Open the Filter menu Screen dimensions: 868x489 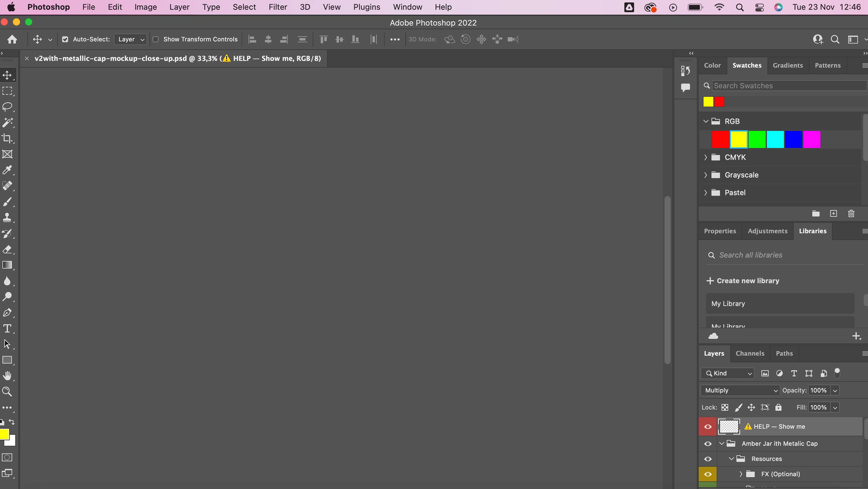(x=278, y=7)
